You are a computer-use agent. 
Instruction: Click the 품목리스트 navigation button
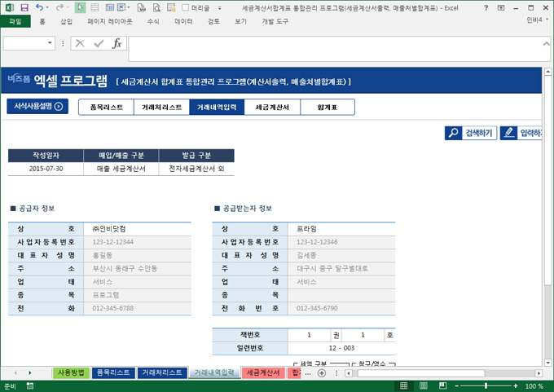[x=107, y=107]
